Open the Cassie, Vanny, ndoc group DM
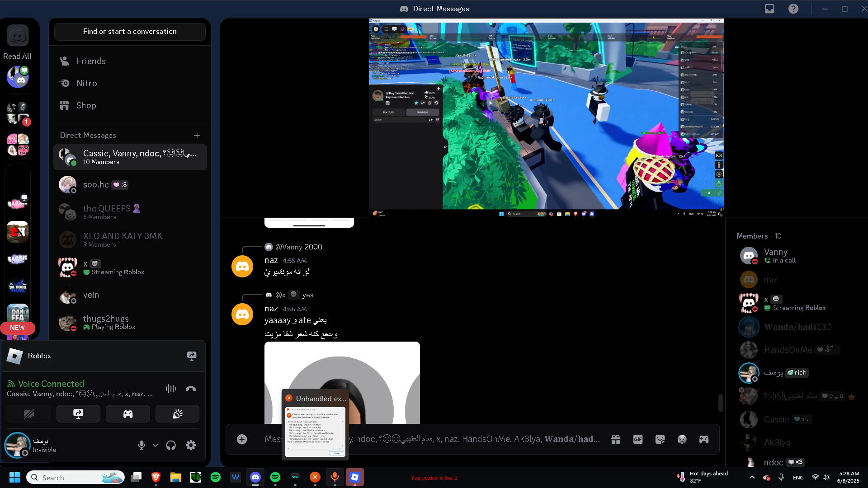This screenshot has height=488, width=868. [130, 157]
